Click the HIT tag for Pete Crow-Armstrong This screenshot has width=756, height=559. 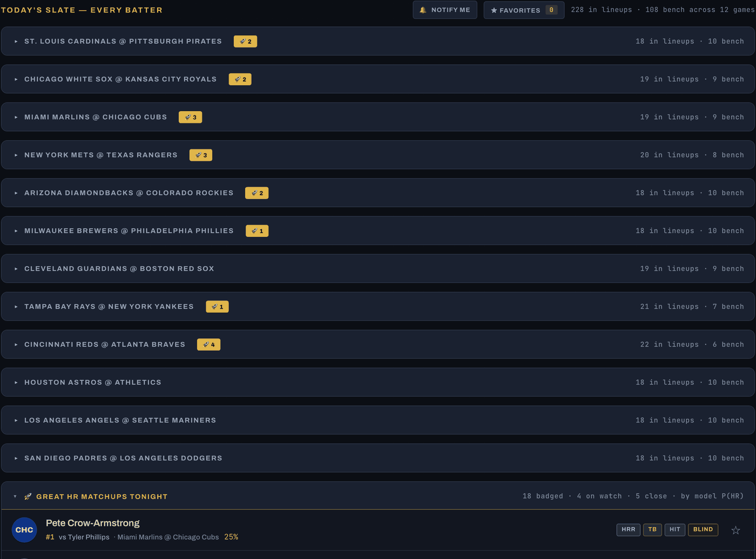(675, 529)
